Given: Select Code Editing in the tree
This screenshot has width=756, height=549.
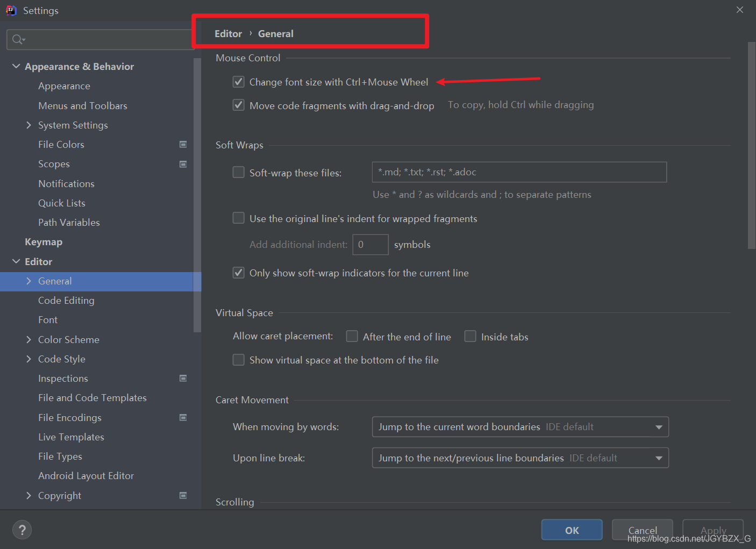Looking at the screenshot, I should (x=66, y=301).
